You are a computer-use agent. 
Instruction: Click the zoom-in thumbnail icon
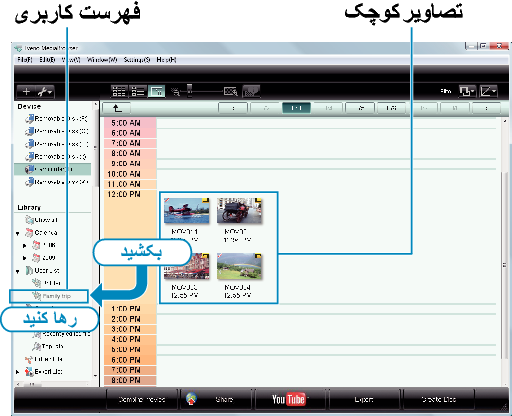pos(230,91)
